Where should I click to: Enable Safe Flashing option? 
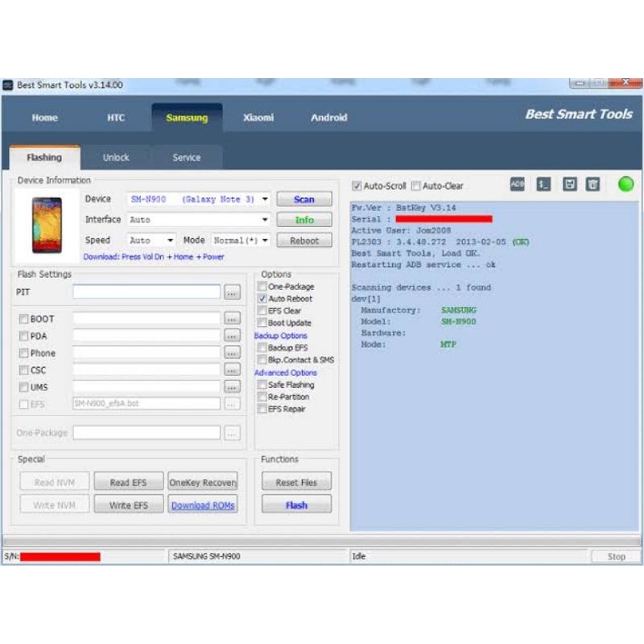point(262,385)
